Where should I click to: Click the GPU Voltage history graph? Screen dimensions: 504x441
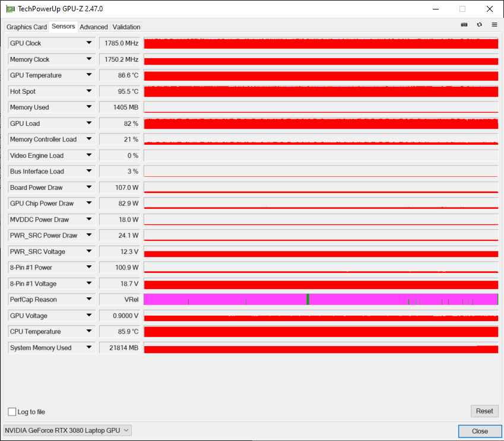(321, 316)
